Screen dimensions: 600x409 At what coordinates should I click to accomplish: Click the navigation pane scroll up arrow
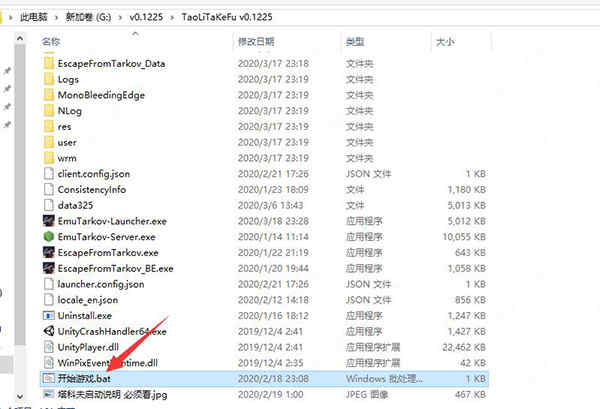pyautogui.click(x=20, y=38)
